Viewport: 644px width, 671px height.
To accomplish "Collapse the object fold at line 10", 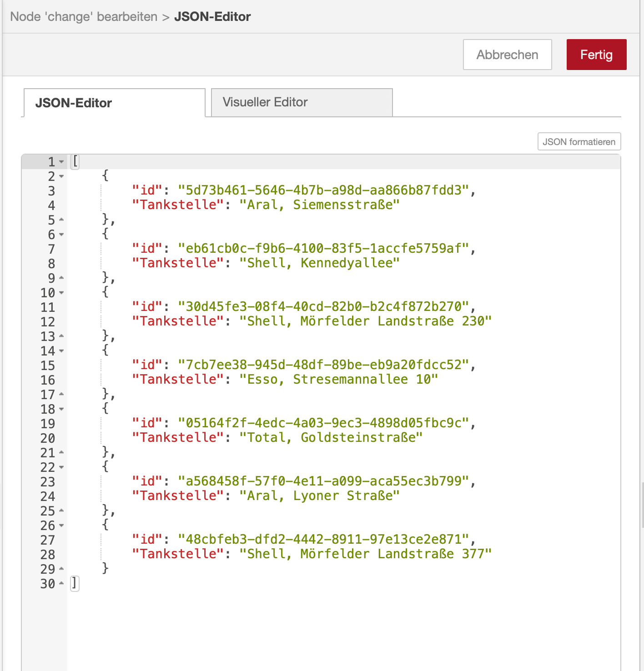I will [61, 293].
